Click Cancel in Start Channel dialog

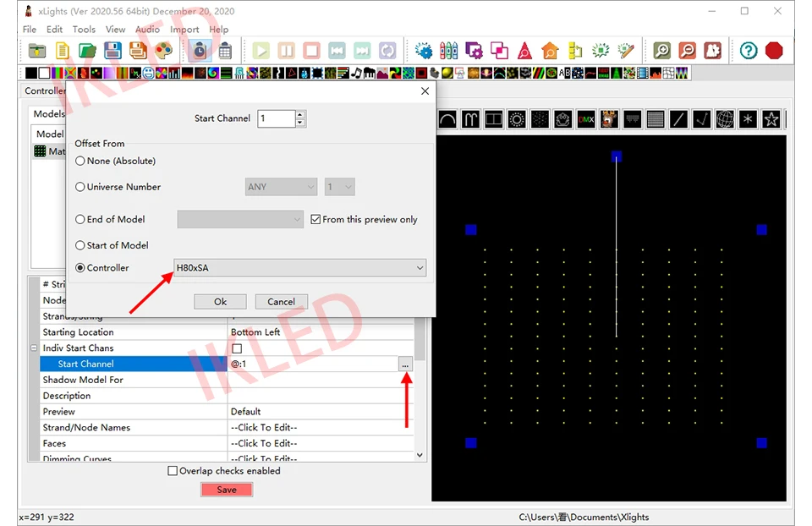[281, 302]
